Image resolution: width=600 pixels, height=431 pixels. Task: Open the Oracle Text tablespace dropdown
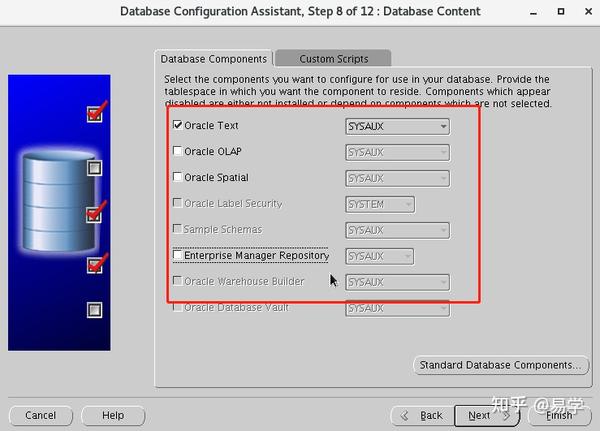(398, 126)
